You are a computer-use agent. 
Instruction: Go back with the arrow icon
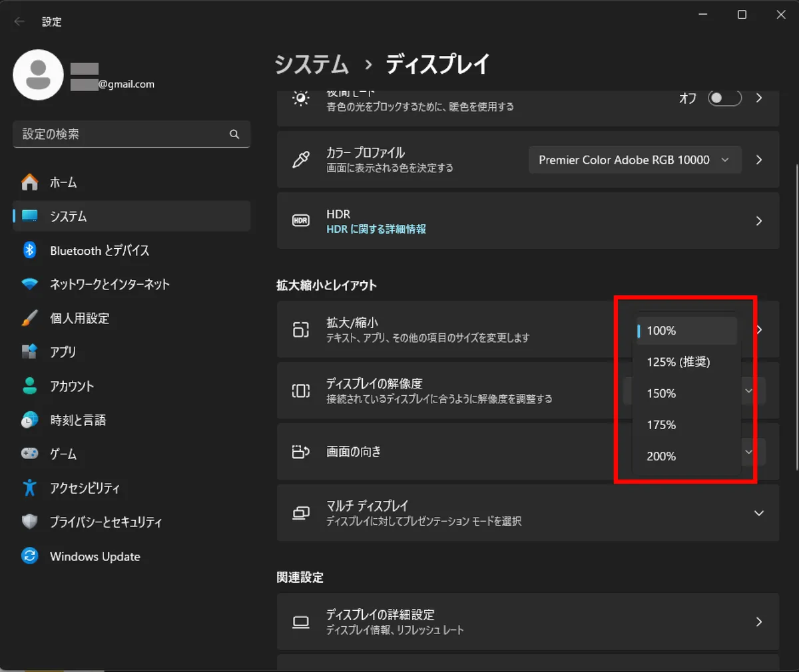pos(19,22)
